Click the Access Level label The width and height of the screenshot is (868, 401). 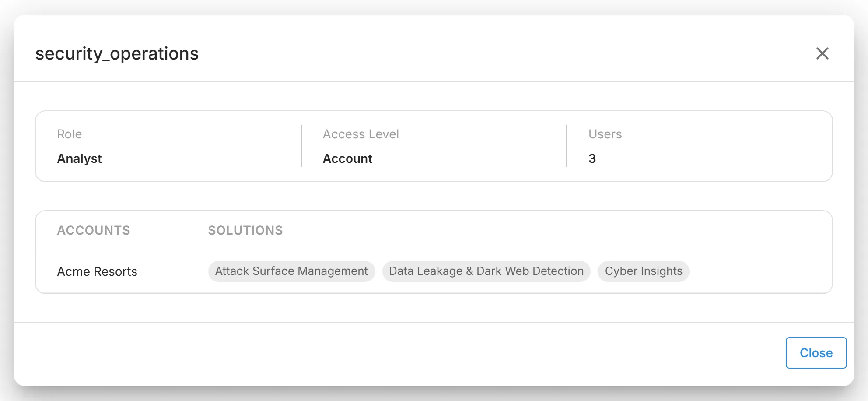click(361, 134)
